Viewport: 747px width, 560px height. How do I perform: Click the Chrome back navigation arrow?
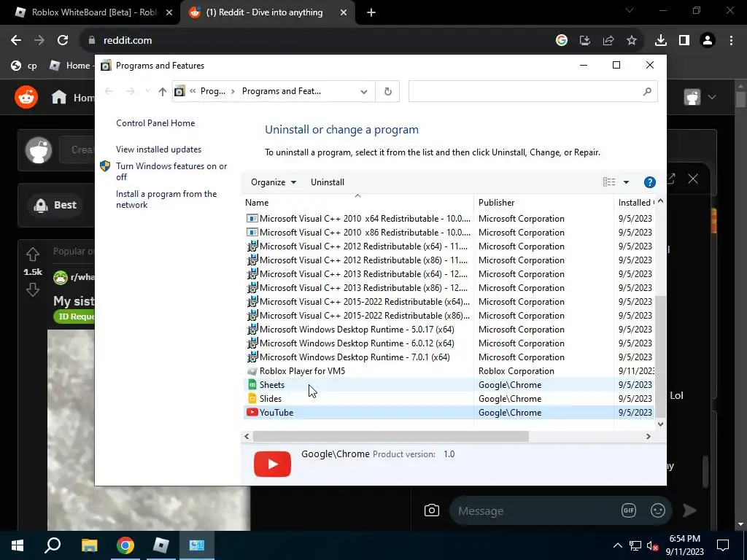16,41
